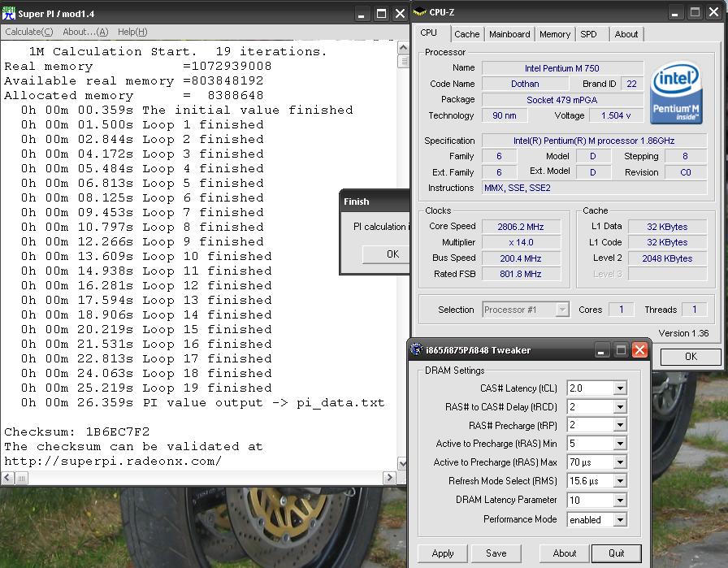Click the Specification text Pentium M 1.86GHz

594,141
